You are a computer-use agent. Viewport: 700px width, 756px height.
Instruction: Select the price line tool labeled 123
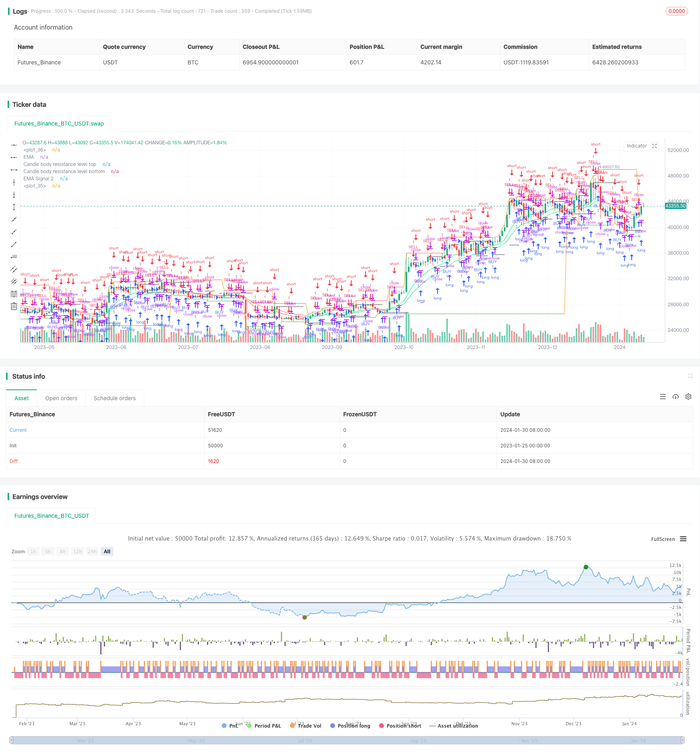(14, 257)
